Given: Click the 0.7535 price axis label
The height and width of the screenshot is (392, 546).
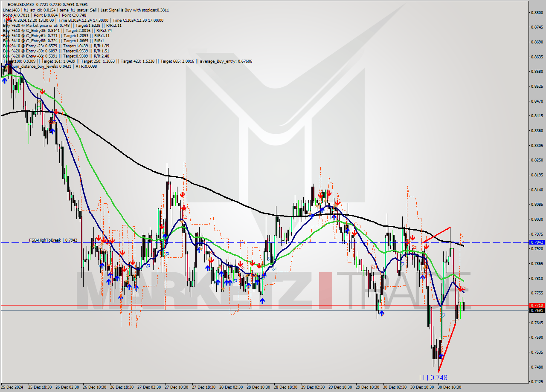Looking at the screenshot, I should pos(537,352).
